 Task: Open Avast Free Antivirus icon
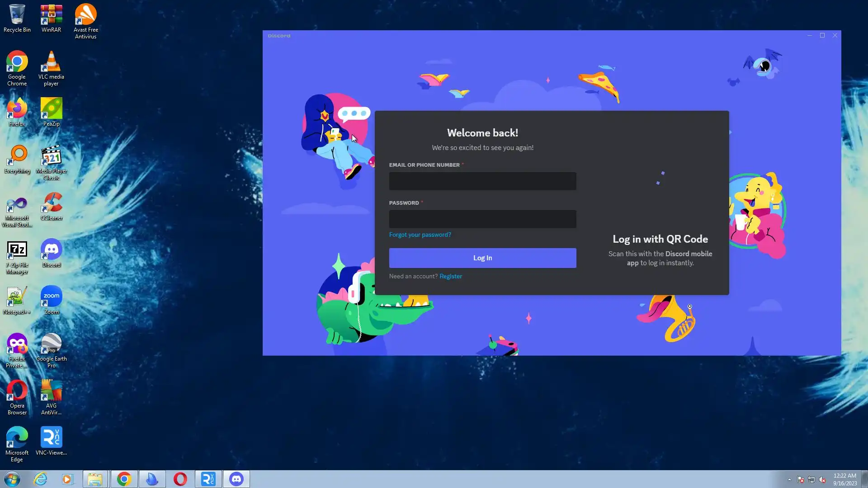(x=85, y=21)
